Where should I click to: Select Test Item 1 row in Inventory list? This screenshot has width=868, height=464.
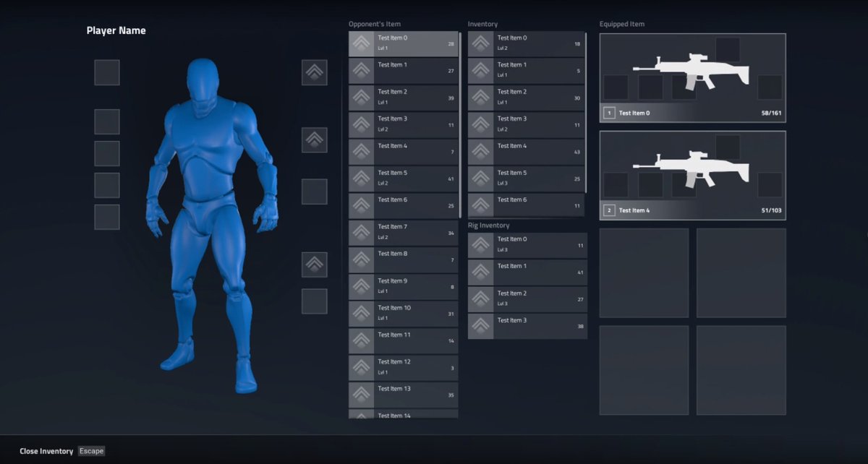526,71
